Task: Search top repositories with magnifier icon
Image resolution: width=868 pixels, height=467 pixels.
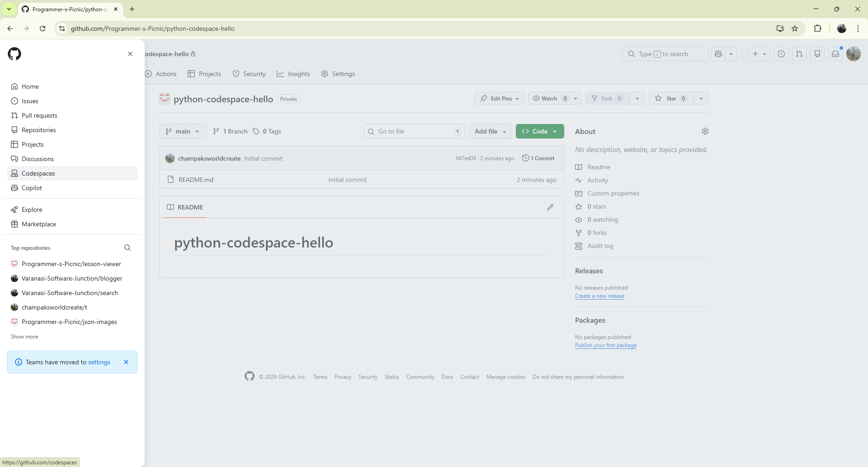Action: pos(127,248)
